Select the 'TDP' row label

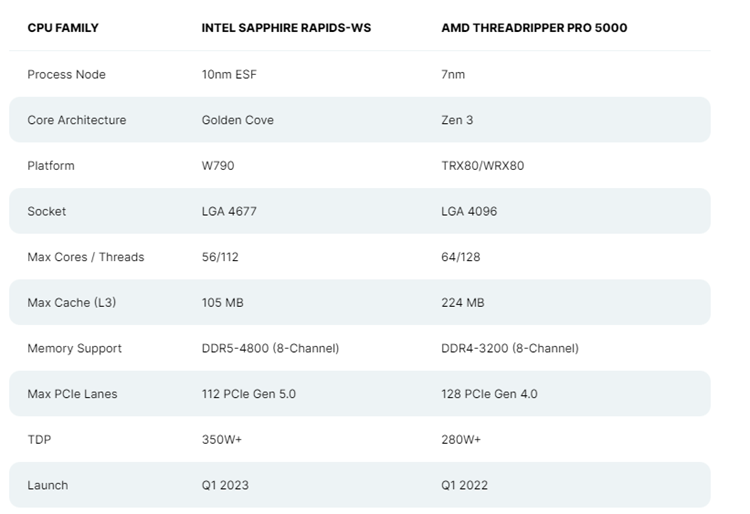coord(39,439)
